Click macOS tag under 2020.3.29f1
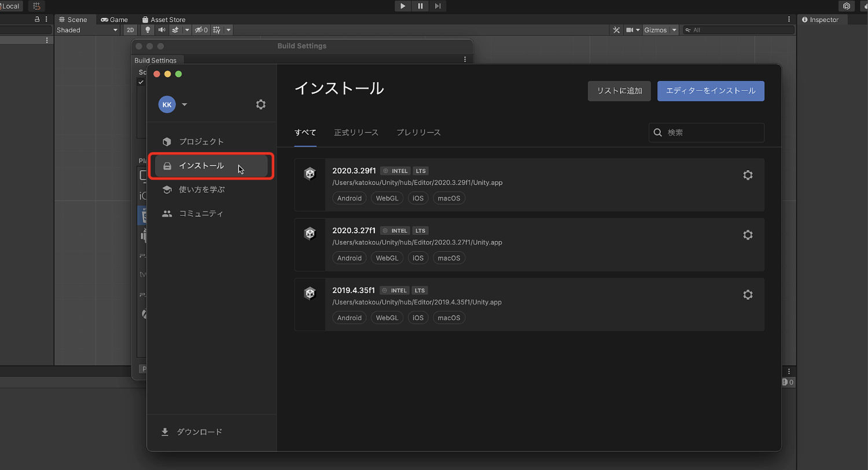This screenshot has width=868, height=470. [x=449, y=198]
